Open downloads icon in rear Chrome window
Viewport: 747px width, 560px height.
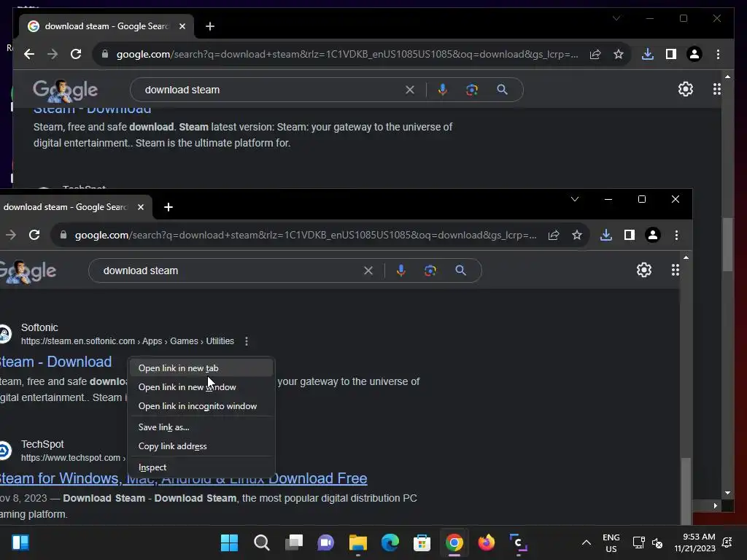(x=648, y=54)
